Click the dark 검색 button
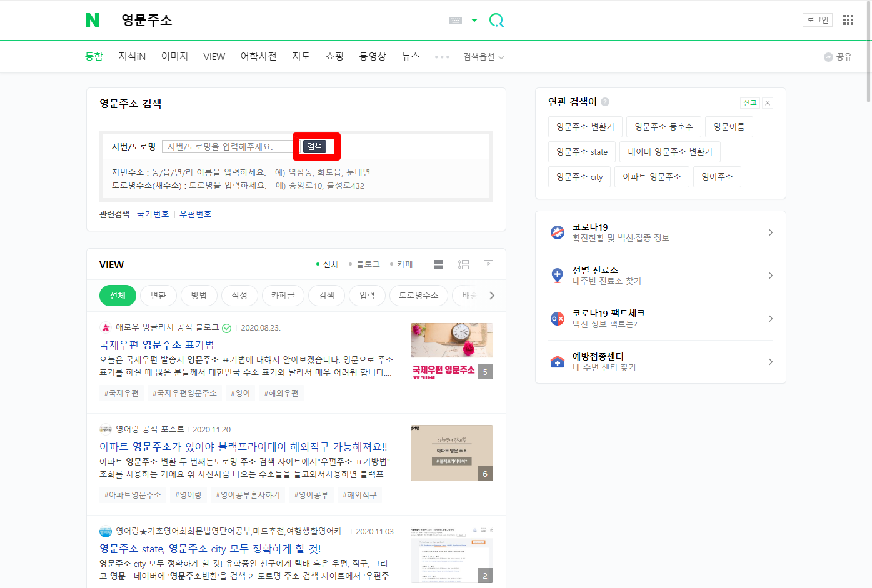 315,146
